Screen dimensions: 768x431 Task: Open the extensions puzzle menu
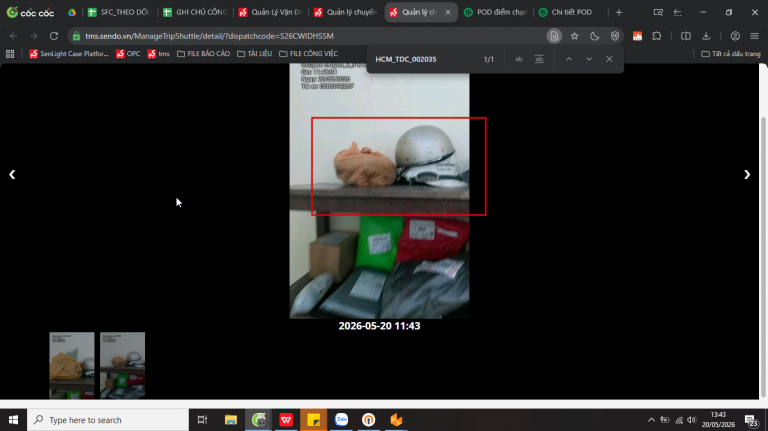(657, 36)
